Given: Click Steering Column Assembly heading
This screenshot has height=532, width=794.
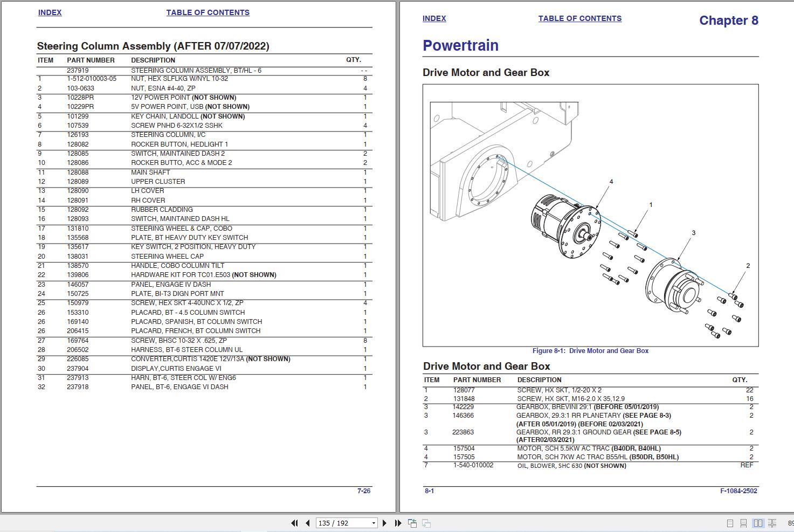Looking at the screenshot, I should tap(153, 46).
